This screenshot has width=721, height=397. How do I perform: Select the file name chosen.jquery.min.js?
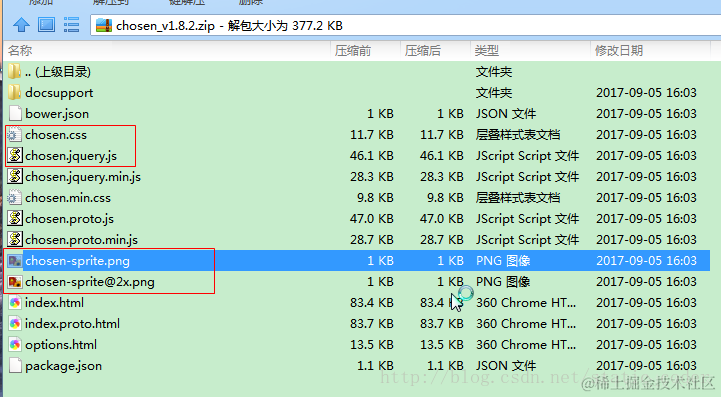tap(83, 177)
